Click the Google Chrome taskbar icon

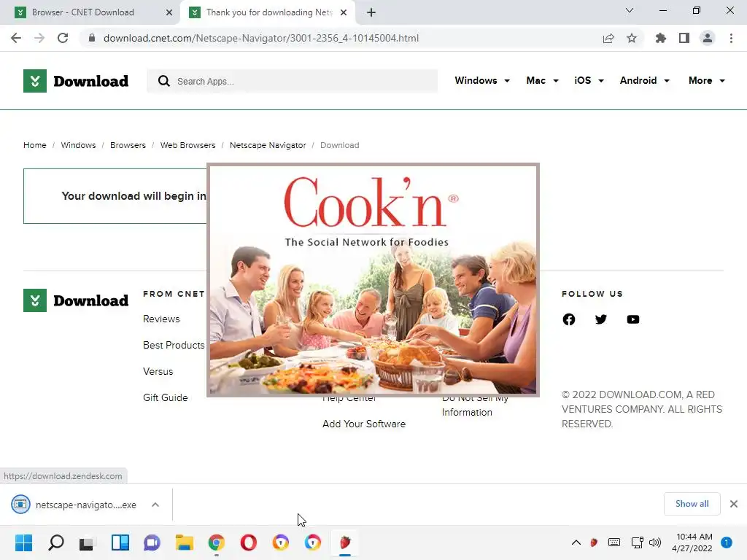pos(216,542)
